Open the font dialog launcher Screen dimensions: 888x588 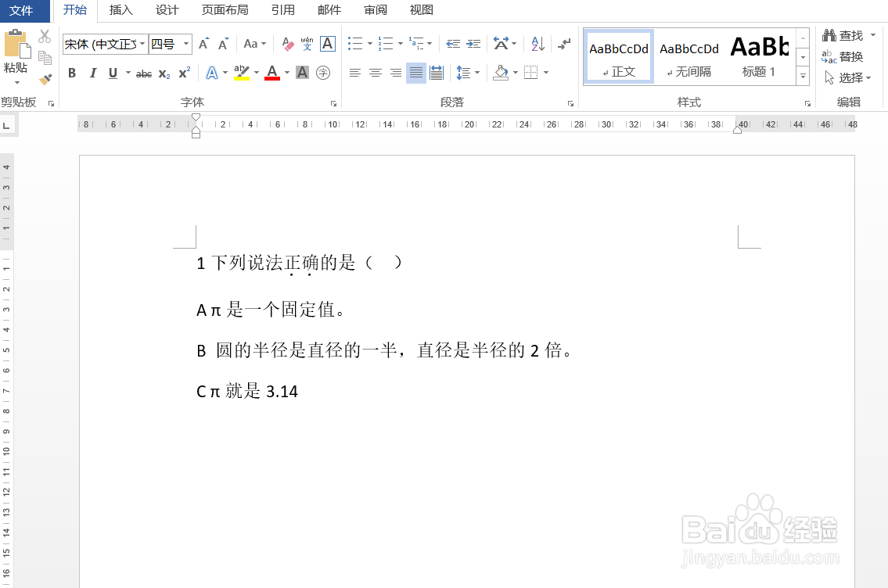click(333, 103)
